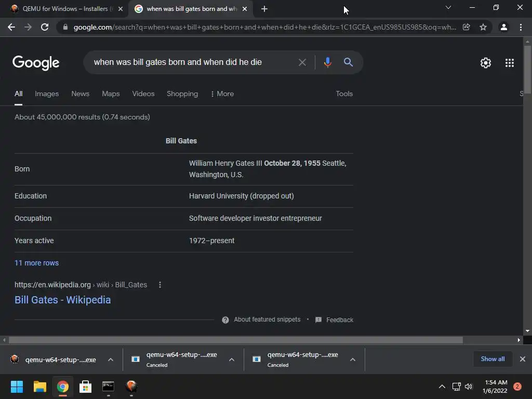Show all downloads
This screenshot has width=532, height=399.
pyautogui.click(x=493, y=359)
